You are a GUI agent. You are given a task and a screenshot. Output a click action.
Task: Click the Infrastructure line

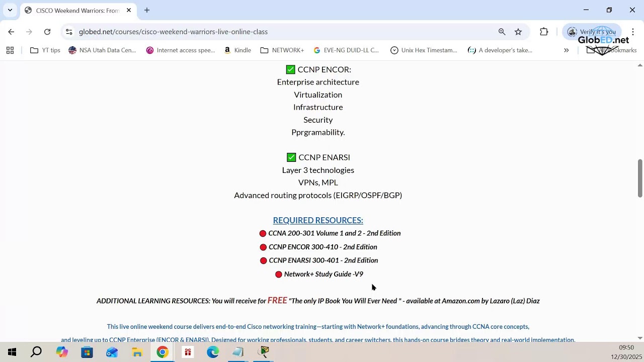pyautogui.click(x=318, y=107)
